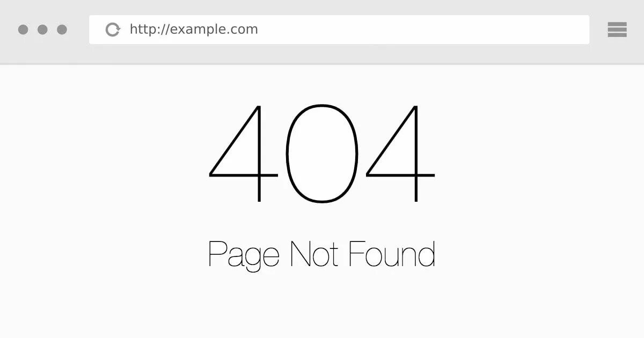
Task: Click the "example.com" domain in the URL
Action: pos(214,30)
